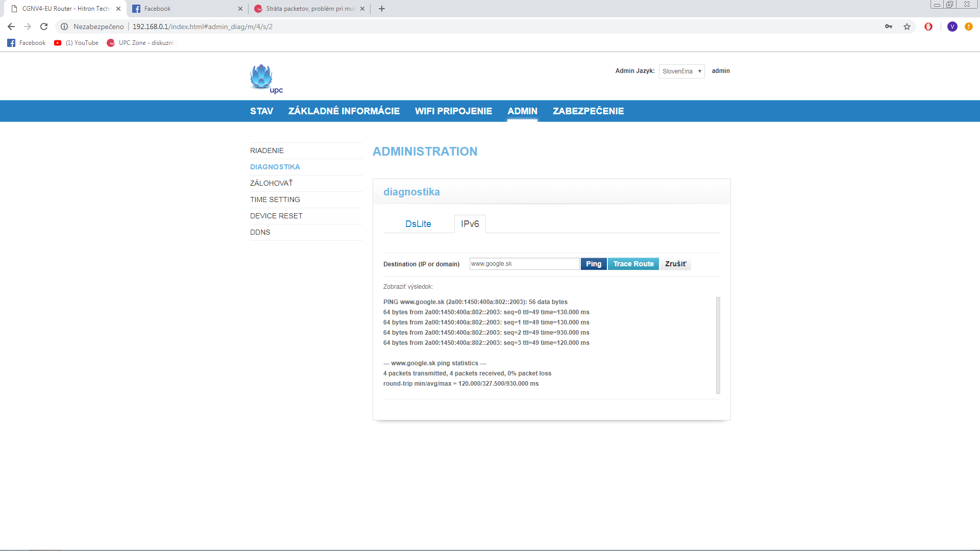Click the 'diagnostika' panel heading
Image resolution: width=980 pixels, height=551 pixels.
pyautogui.click(x=411, y=192)
